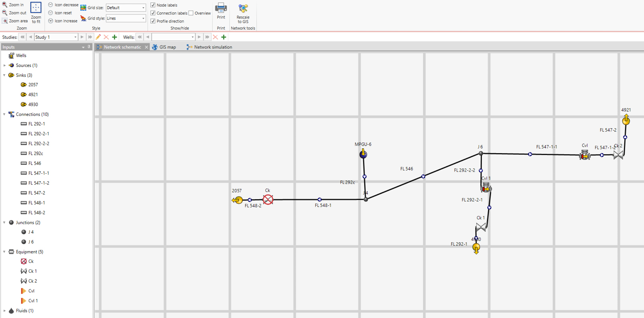The image size is (644, 318).
Task: Switch to the Network simulation tab
Action: (x=209, y=47)
